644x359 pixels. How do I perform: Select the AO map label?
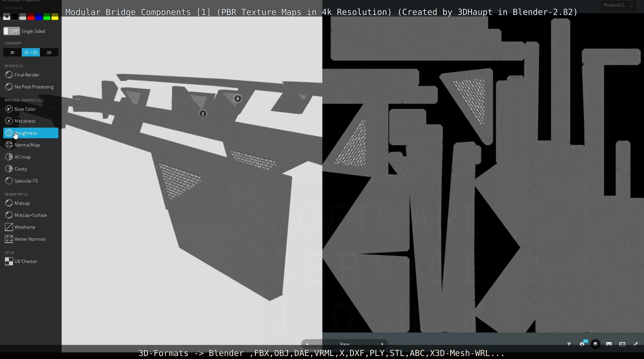23,157
